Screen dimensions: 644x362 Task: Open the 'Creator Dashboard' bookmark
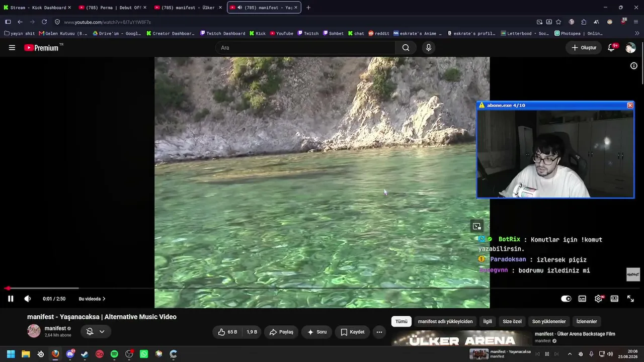170,33
